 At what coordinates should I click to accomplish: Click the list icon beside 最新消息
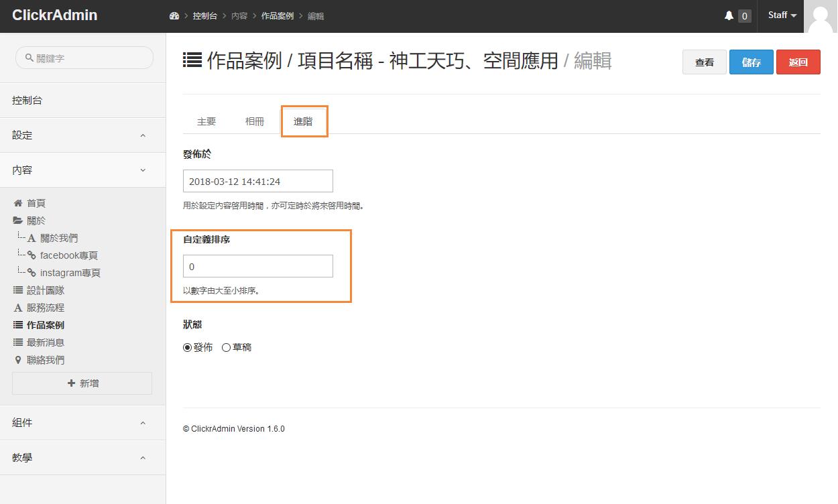pos(18,342)
